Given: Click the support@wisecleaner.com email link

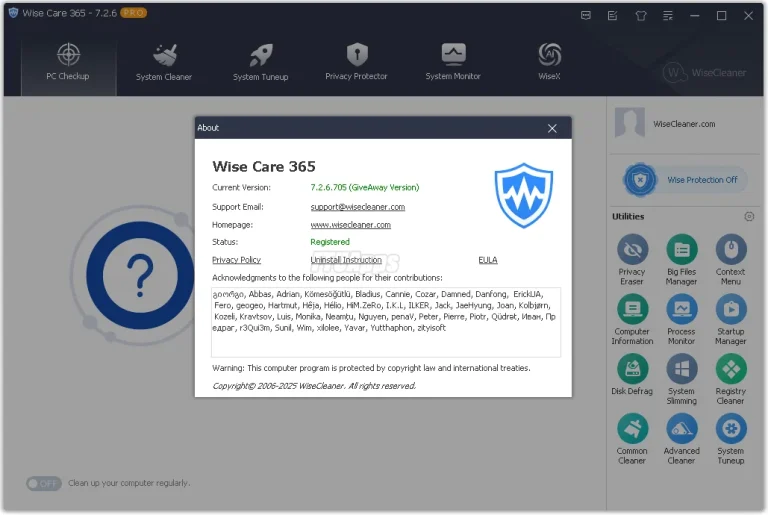Looking at the screenshot, I should click(357, 206).
